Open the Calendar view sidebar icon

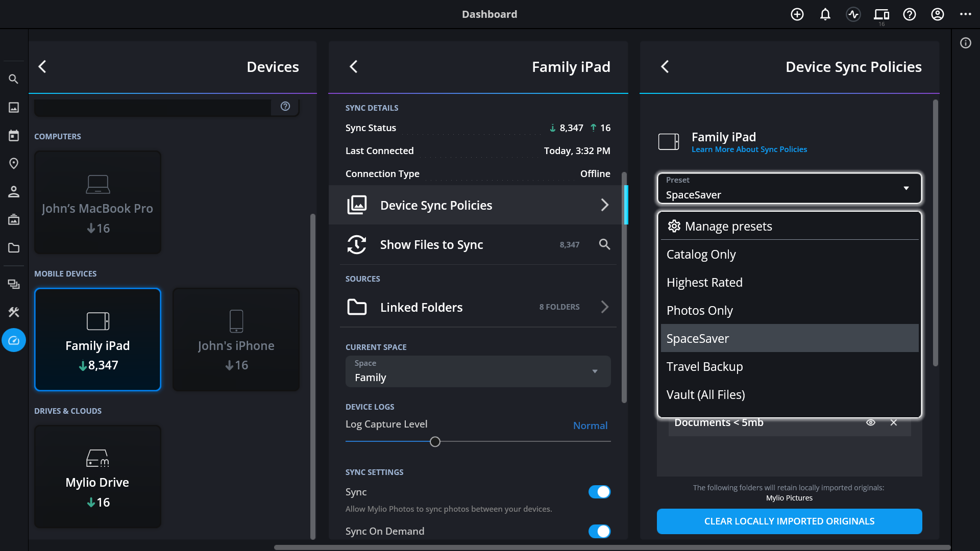click(x=14, y=135)
